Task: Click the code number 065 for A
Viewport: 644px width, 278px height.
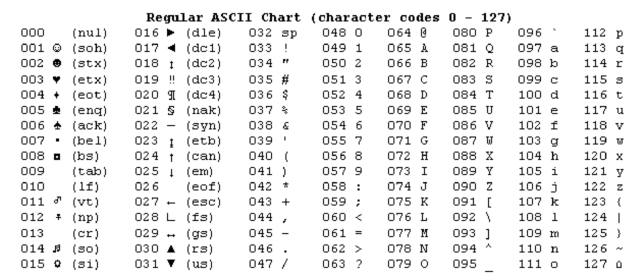Action: (399, 48)
